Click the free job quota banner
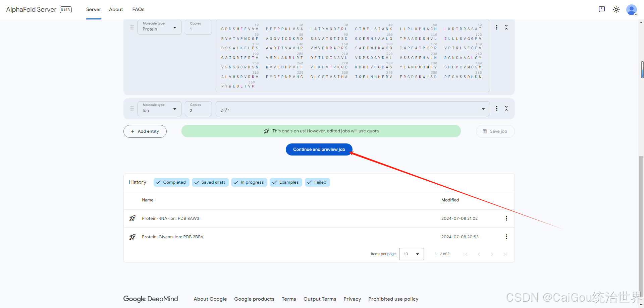This screenshot has height=308, width=644. click(321, 131)
